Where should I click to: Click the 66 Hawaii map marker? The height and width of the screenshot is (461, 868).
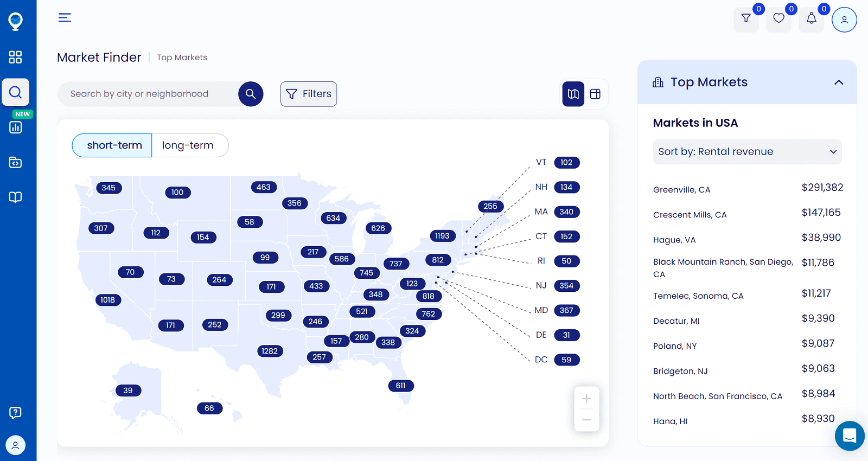point(209,408)
